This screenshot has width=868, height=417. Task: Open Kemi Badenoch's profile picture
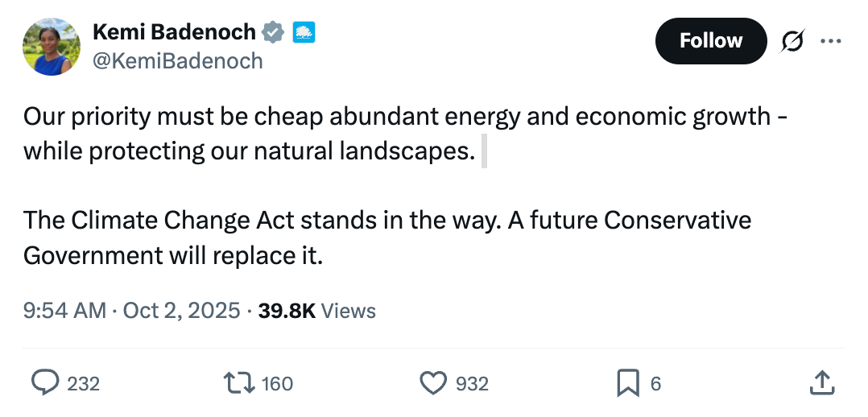click(52, 47)
